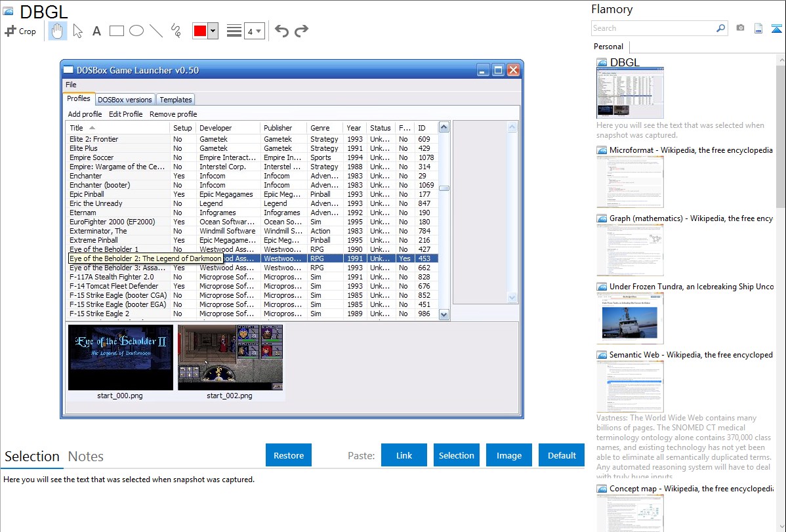
Task: Take a new snapshot with camera icon
Action: [740, 28]
